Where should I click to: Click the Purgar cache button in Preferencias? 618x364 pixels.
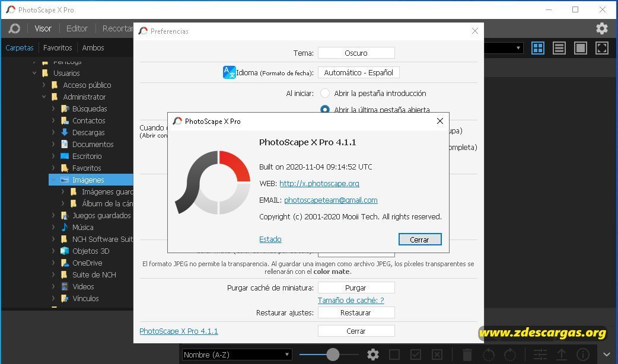[356, 288]
